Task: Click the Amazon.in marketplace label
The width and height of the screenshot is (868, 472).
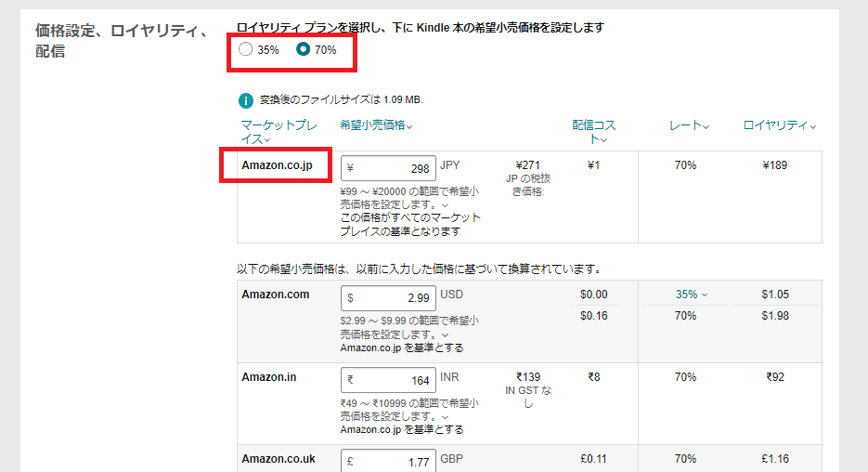Action: tap(269, 376)
